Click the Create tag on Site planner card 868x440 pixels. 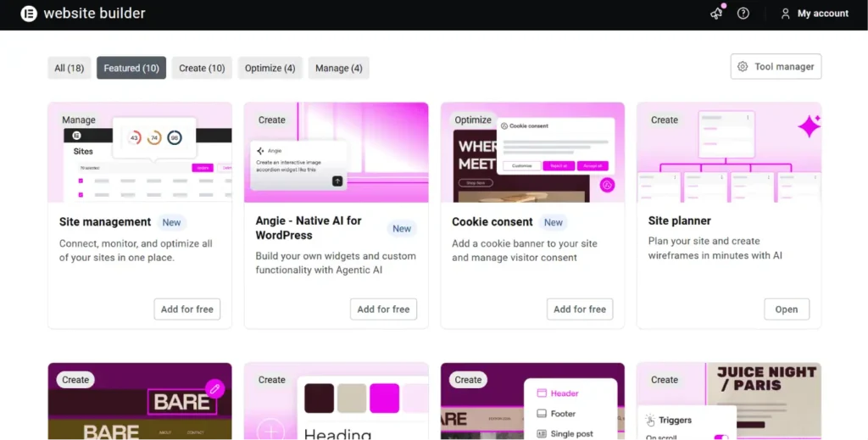click(665, 120)
